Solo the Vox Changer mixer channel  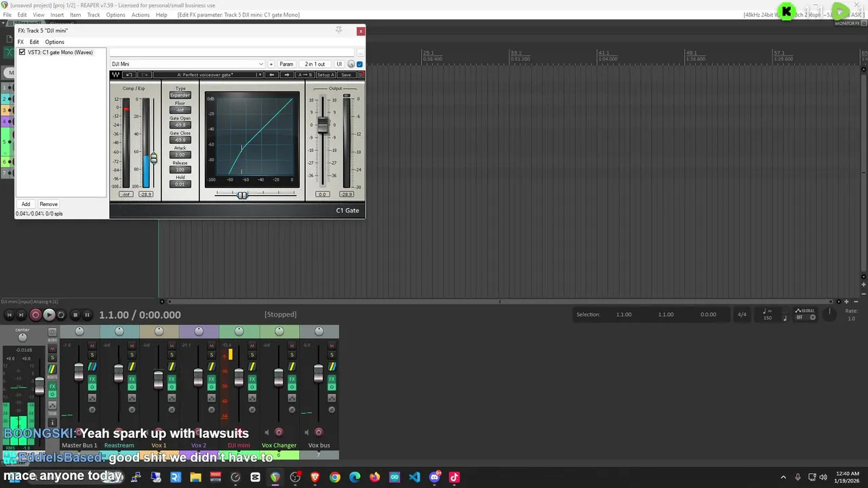coord(292,355)
